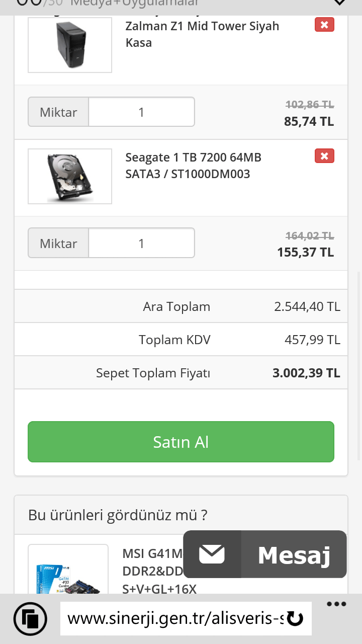This screenshot has width=362, height=644.
Task: Click Mesaj chat button label
Action: [x=294, y=554]
